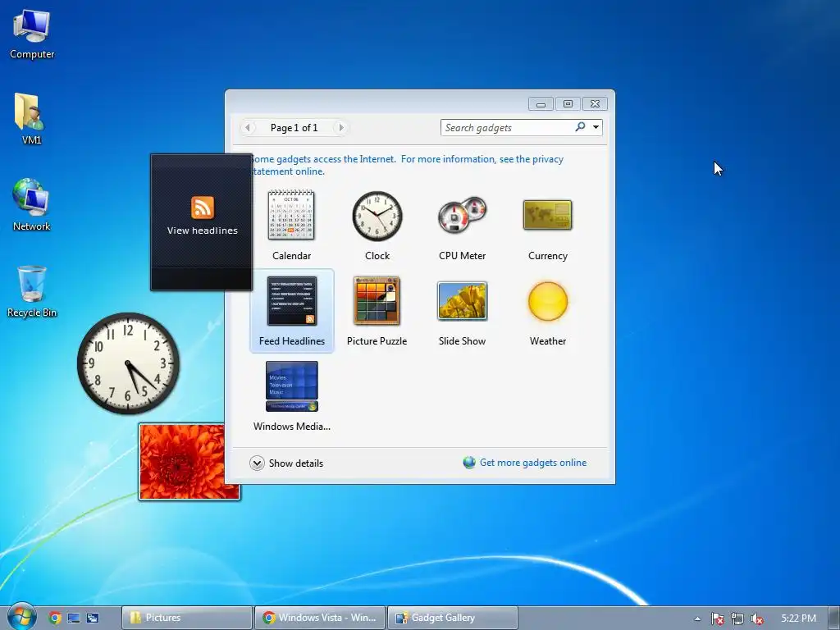840x630 pixels.
Task: Click the Switch windows quick launch icon
Action: pos(93,618)
